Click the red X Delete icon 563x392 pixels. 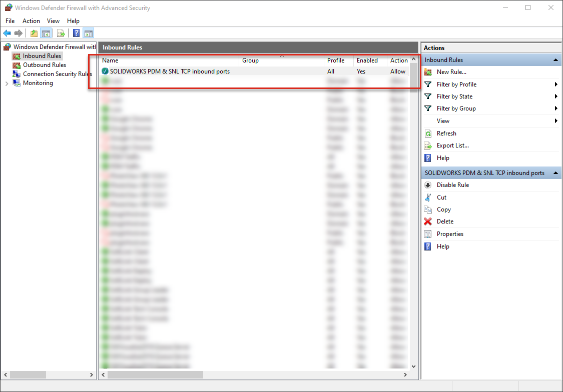(428, 221)
